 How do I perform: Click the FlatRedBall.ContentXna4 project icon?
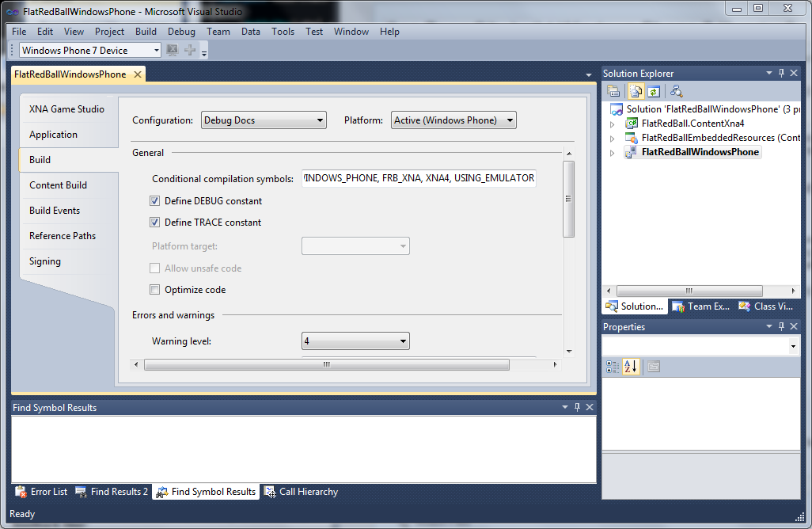(x=632, y=124)
